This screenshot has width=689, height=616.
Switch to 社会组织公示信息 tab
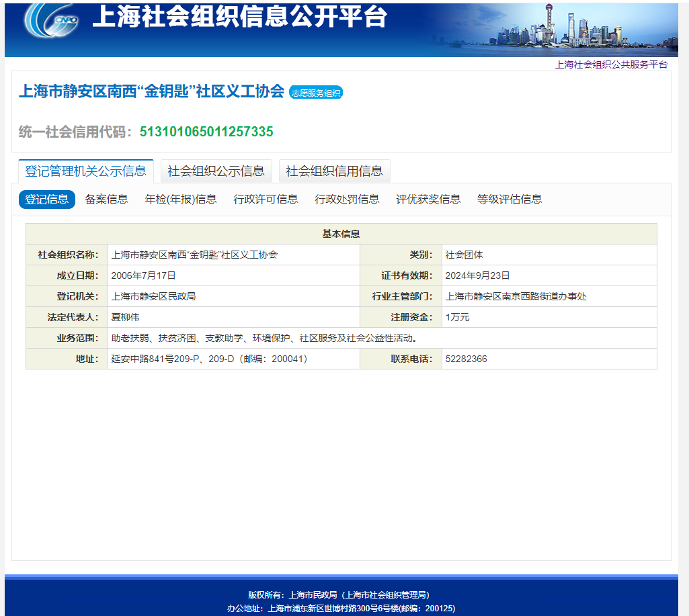point(216,171)
